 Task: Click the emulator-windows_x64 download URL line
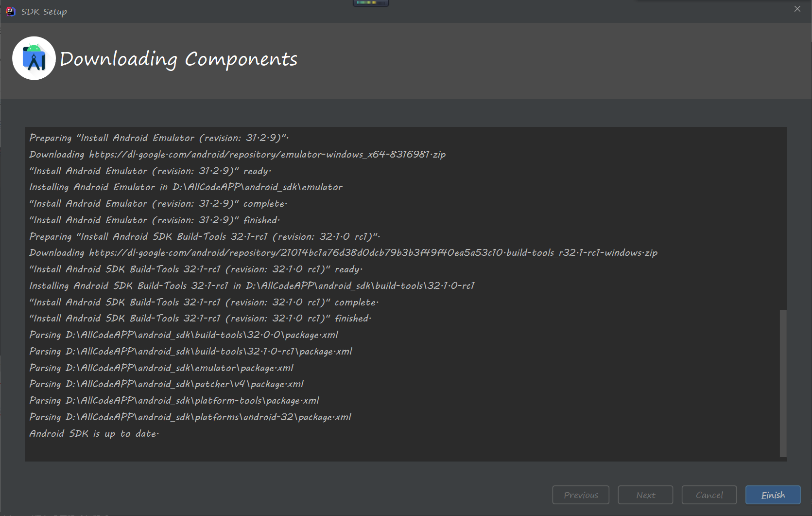click(x=237, y=154)
